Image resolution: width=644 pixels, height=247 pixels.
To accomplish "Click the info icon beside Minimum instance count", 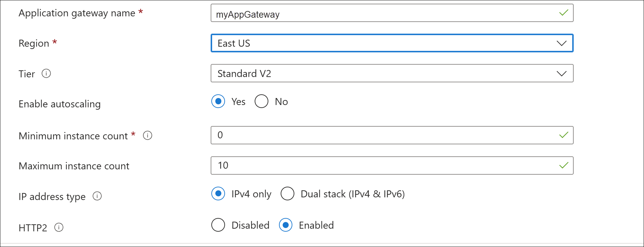I will pyautogui.click(x=148, y=135).
